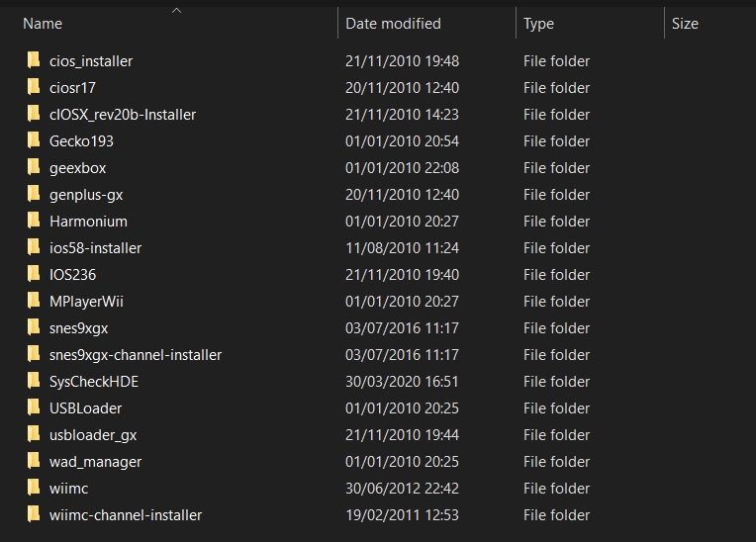The width and height of the screenshot is (756, 542).
Task: Click the Gecko193 folder icon
Action: 34,140
